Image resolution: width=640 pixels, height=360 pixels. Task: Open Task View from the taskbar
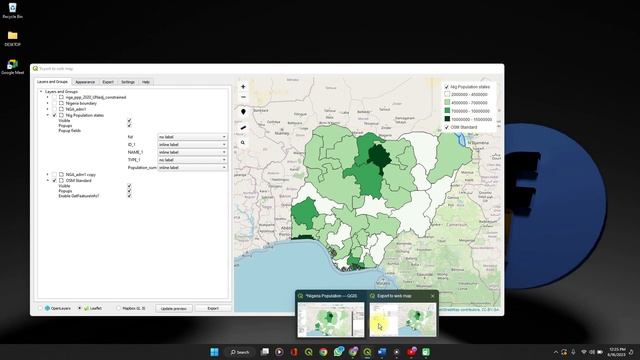[x=265, y=352]
